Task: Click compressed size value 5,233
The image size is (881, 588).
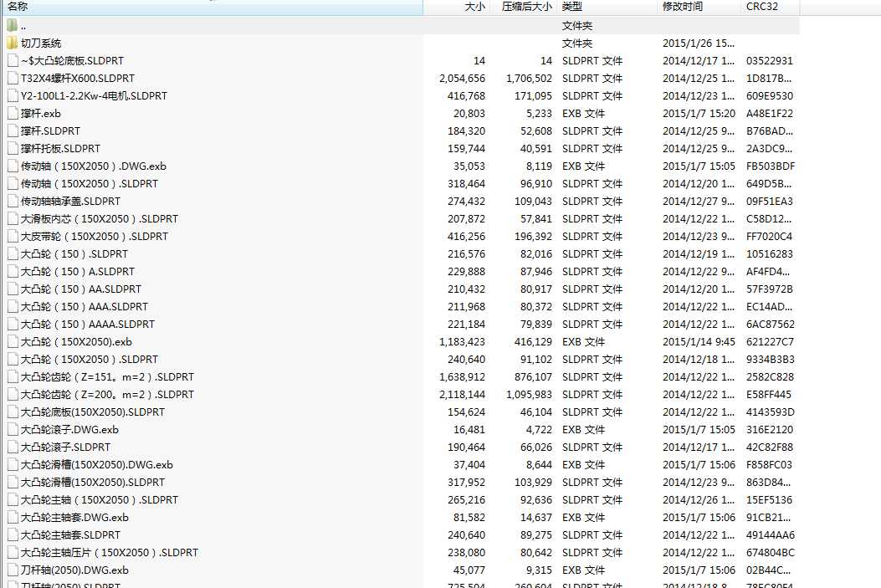Action: (539, 114)
